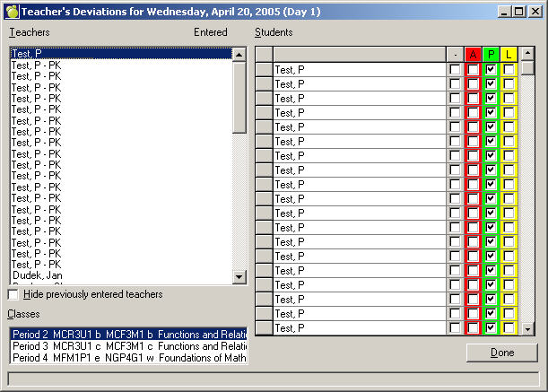Viewport: 548px width, 392px height.
Task: Click the red "A" absent column header
Action: click(x=473, y=55)
